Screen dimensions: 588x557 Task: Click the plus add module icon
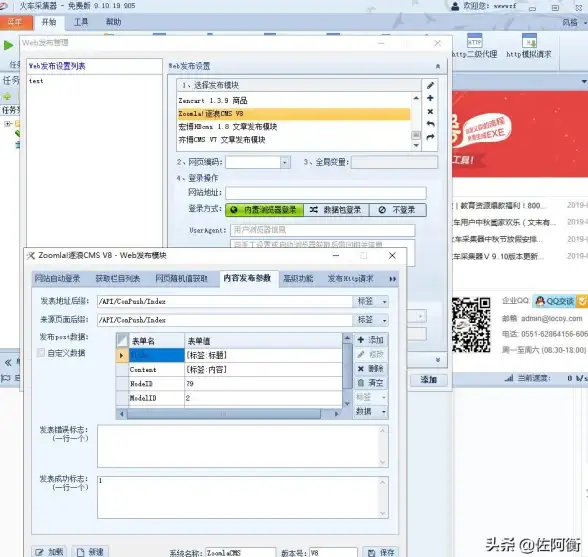(x=430, y=98)
